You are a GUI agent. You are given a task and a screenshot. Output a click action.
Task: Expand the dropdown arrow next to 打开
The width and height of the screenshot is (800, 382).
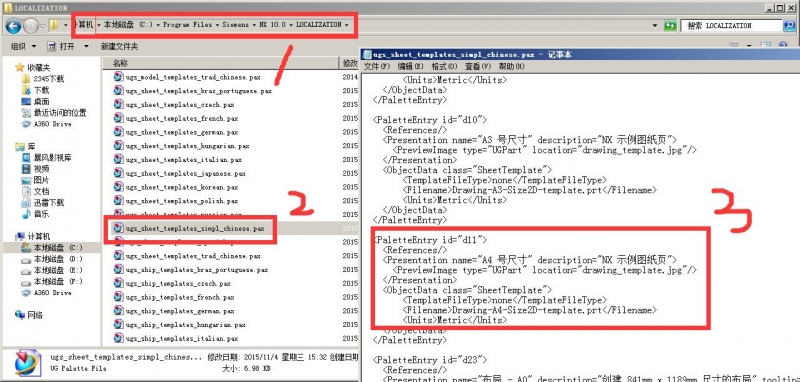click(x=86, y=46)
